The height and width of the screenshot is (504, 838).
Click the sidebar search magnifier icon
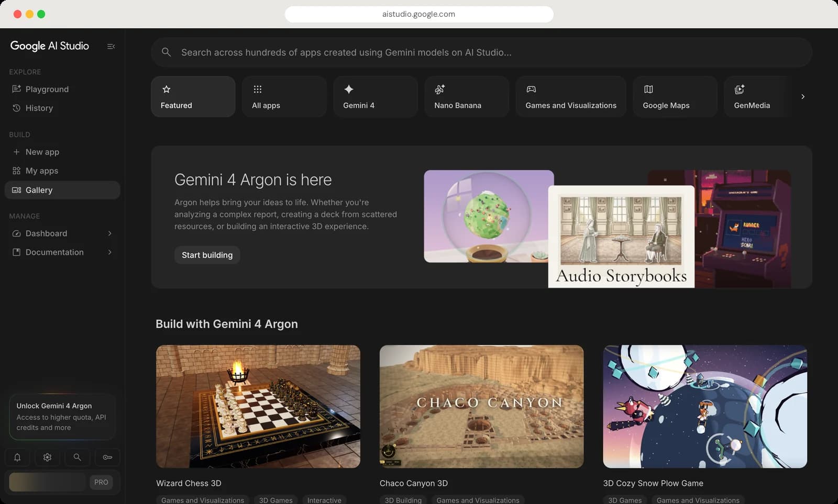click(x=77, y=457)
